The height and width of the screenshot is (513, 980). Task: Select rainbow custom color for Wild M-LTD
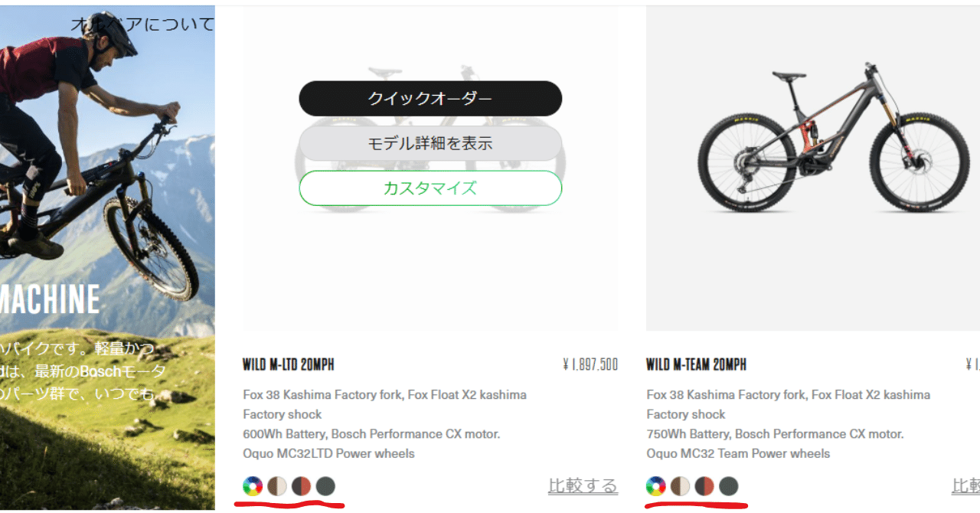coord(253,486)
